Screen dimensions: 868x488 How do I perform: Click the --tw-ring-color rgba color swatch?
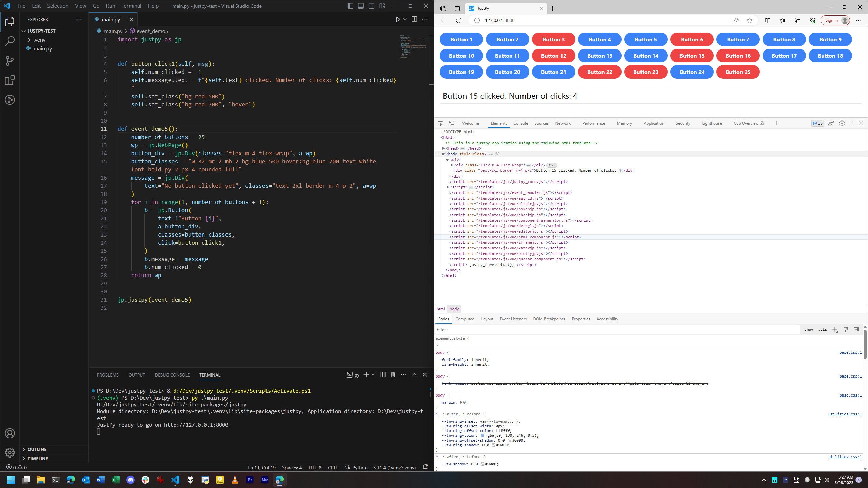(482, 435)
